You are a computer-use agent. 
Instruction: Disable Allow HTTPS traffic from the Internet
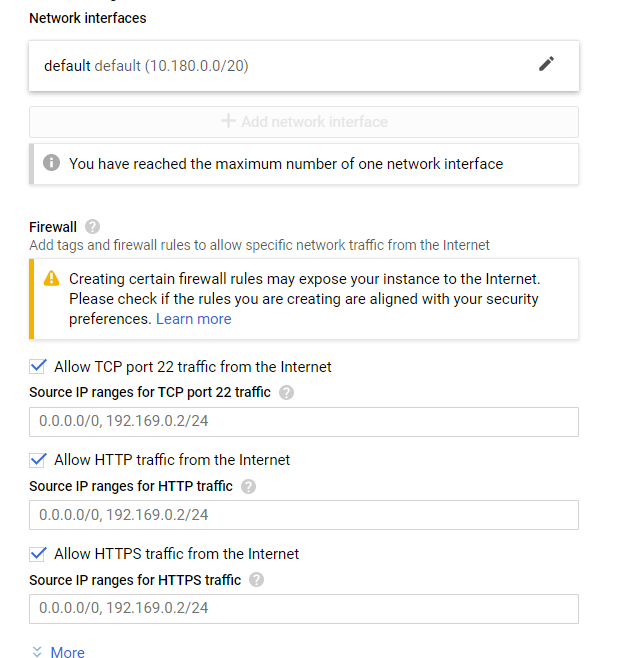click(39, 554)
